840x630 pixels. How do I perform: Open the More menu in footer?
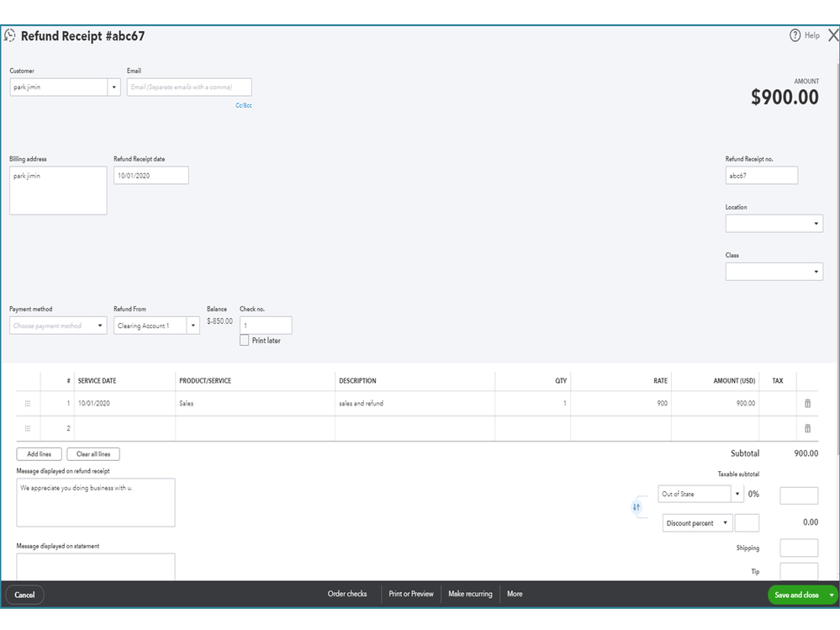click(x=515, y=594)
